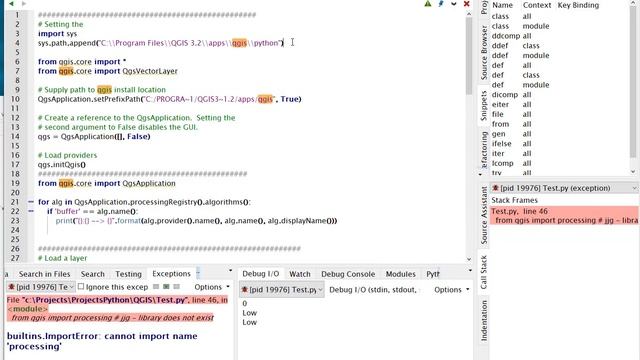
Task: Sort snippets by Context column
Action: coord(537,5)
